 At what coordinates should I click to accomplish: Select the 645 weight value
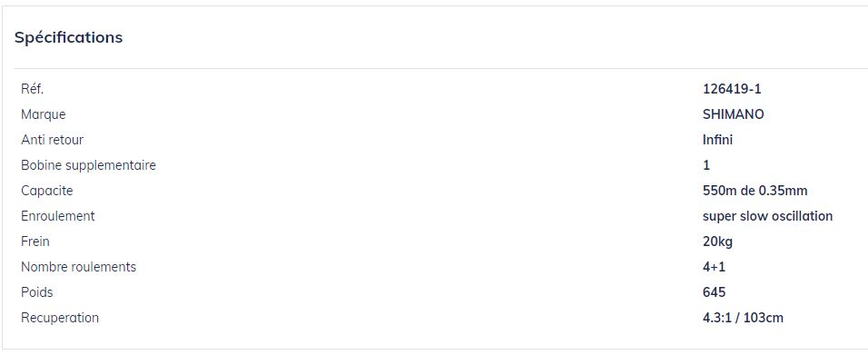click(x=715, y=292)
